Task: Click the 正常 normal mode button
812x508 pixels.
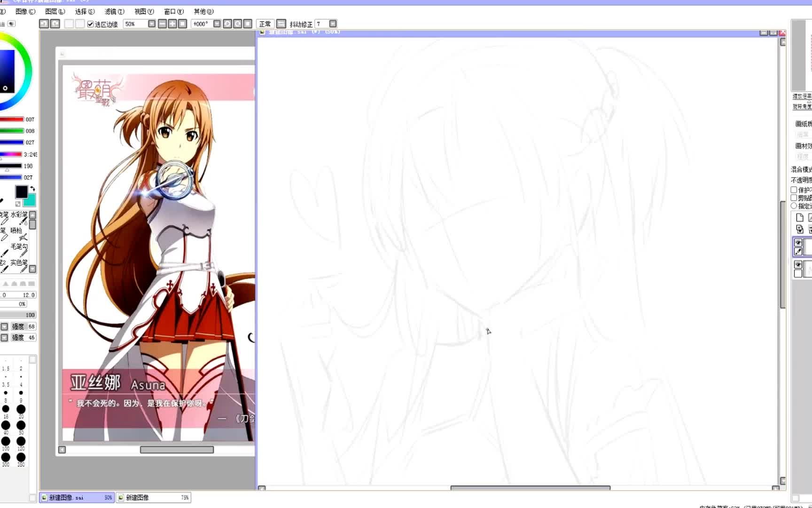Action: point(265,24)
